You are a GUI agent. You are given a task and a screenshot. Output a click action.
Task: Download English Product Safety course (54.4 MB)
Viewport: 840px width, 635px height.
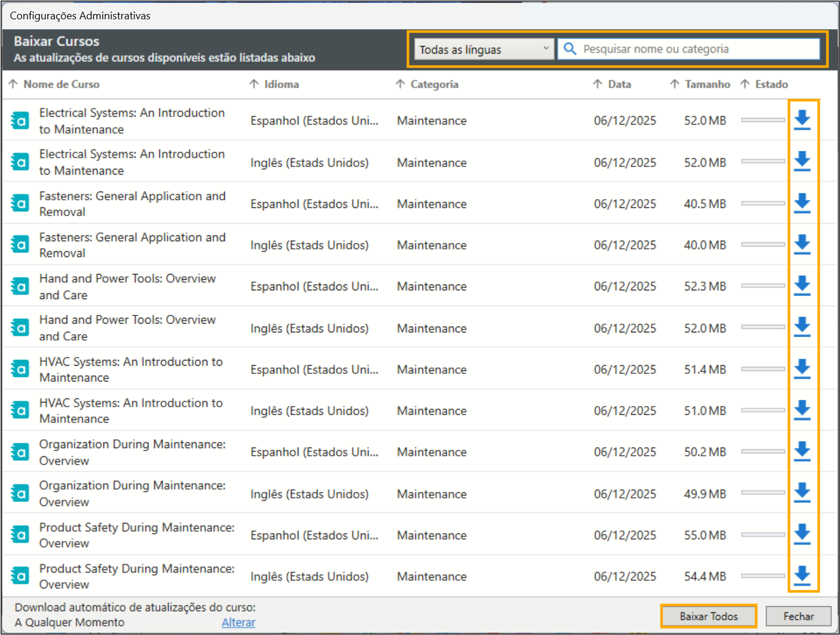(802, 575)
